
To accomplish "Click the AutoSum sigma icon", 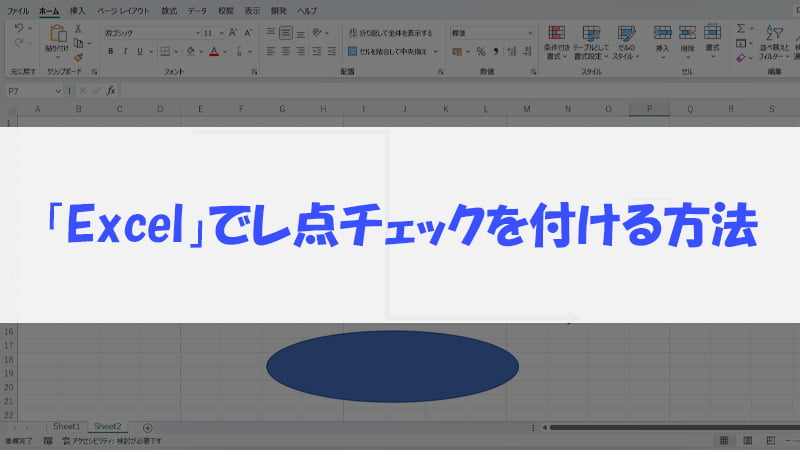I will 741,30.
